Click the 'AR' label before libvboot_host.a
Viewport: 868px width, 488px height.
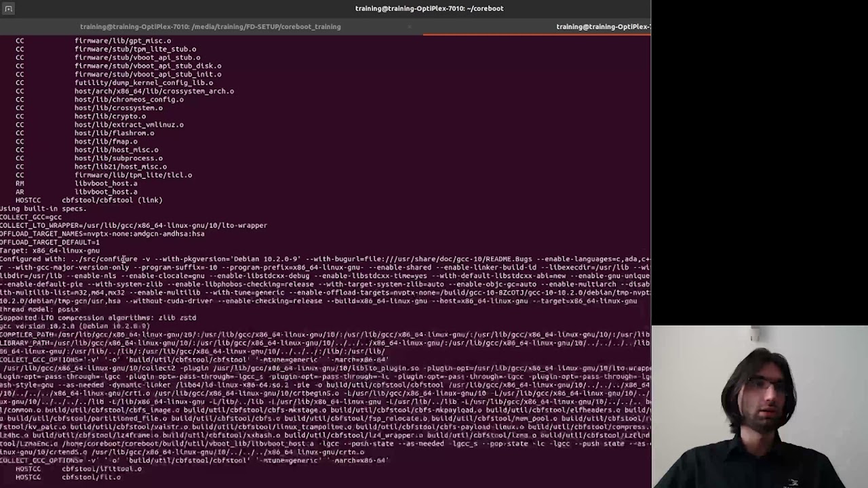pyautogui.click(x=20, y=192)
